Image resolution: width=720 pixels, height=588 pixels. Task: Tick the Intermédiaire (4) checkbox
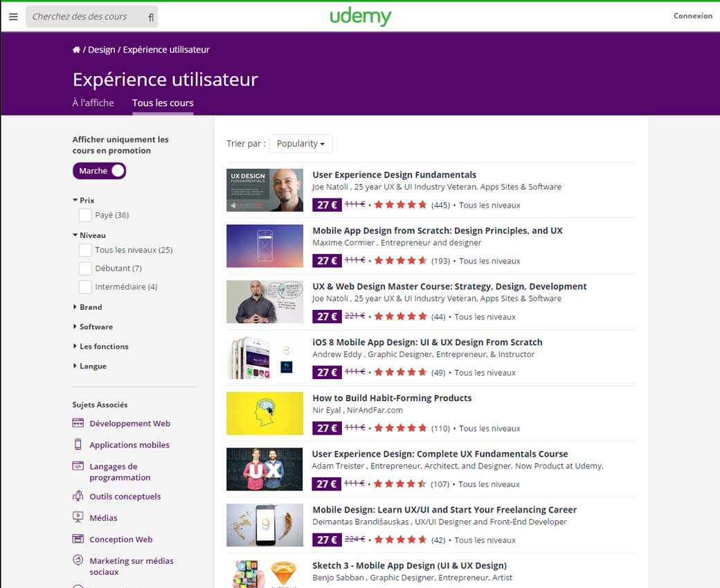[x=85, y=287]
